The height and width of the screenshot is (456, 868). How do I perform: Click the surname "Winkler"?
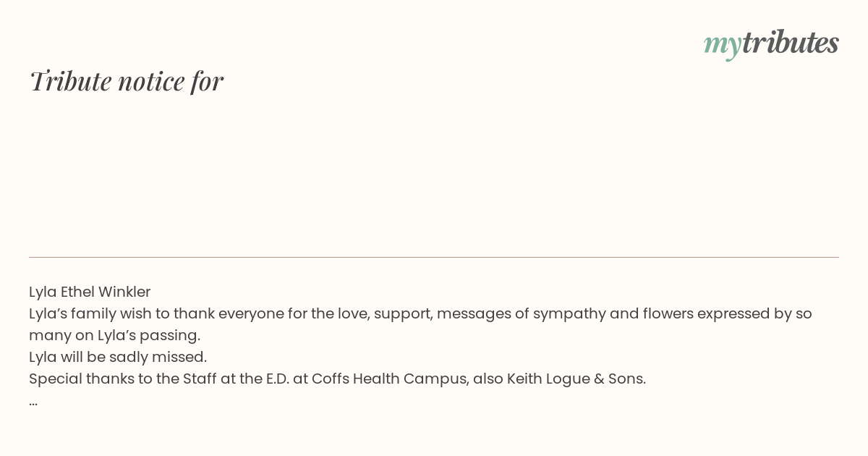click(x=124, y=292)
